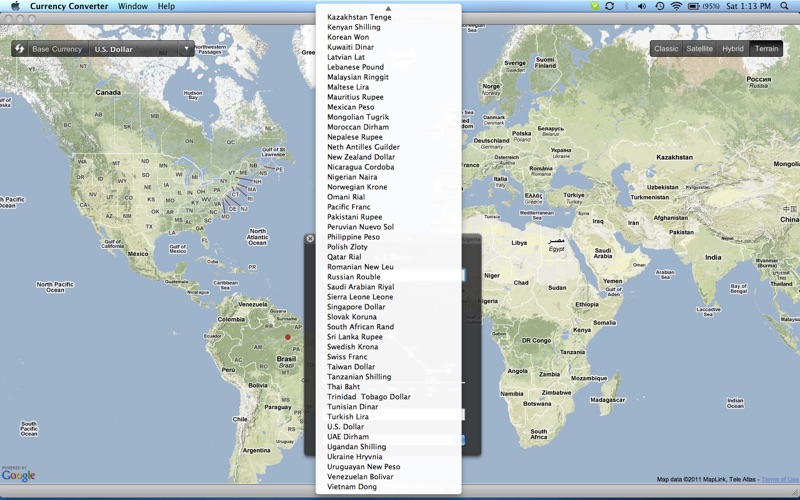
Task: Switch map to Classic view
Action: [x=666, y=48]
